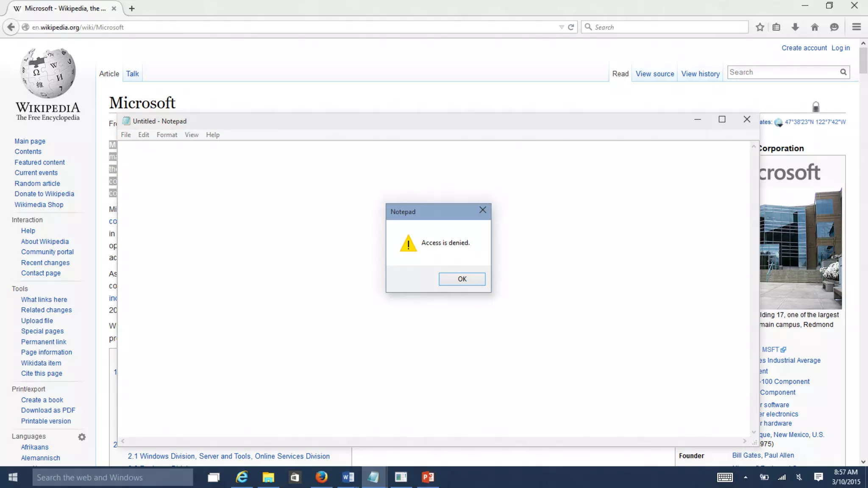Open the Firefox hamburger menu
The height and width of the screenshot is (488, 868).
point(856,27)
